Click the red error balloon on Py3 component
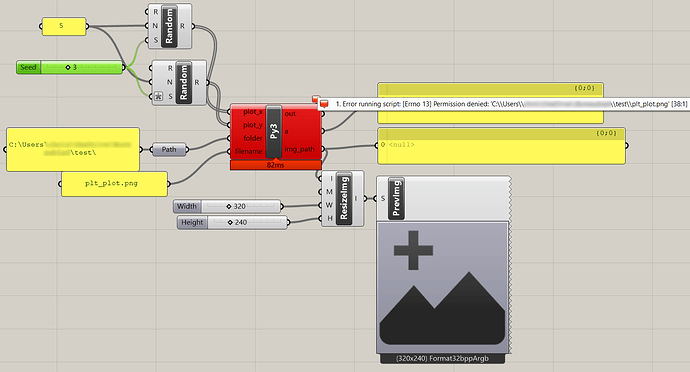This screenshot has width=690, height=372. (x=316, y=99)
